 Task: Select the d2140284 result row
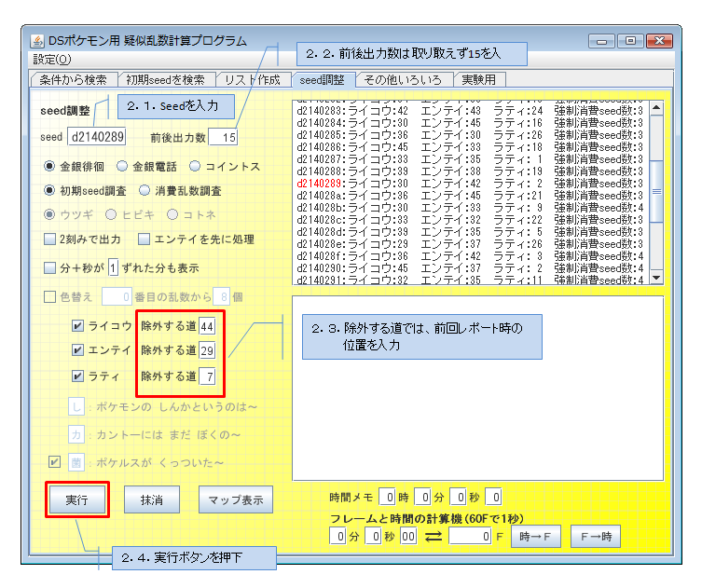tap(470, 123)
